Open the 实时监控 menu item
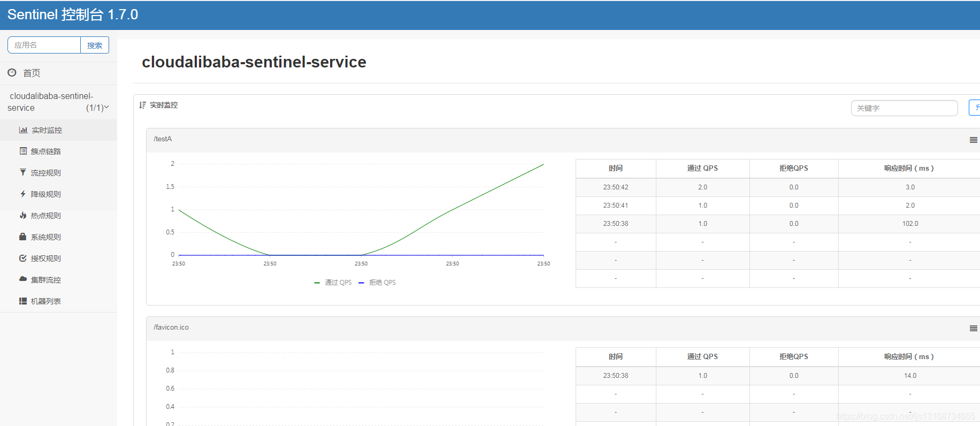This screenshot has width=980, height=426. coord(58,130)
